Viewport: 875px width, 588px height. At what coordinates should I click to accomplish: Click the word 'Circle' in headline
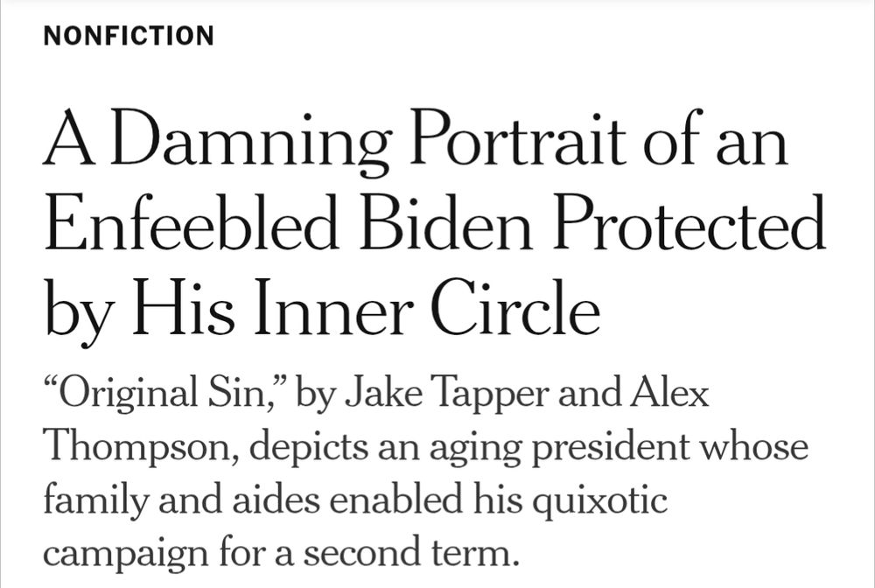515,307
